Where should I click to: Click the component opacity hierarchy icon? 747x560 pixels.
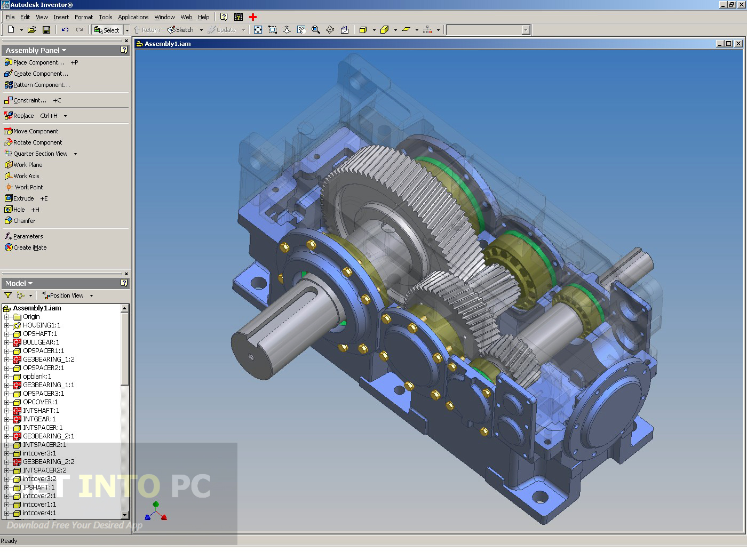(x=427, y=30)
